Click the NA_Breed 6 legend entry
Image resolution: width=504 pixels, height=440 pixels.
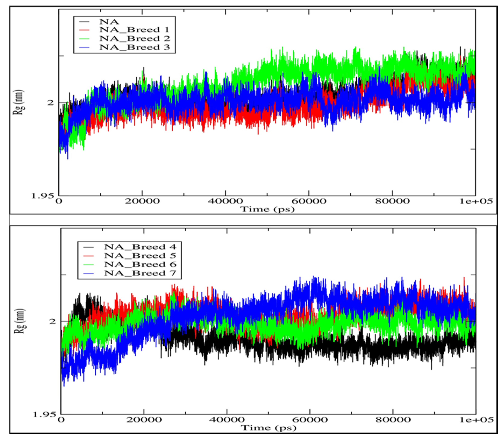(140, 264)
